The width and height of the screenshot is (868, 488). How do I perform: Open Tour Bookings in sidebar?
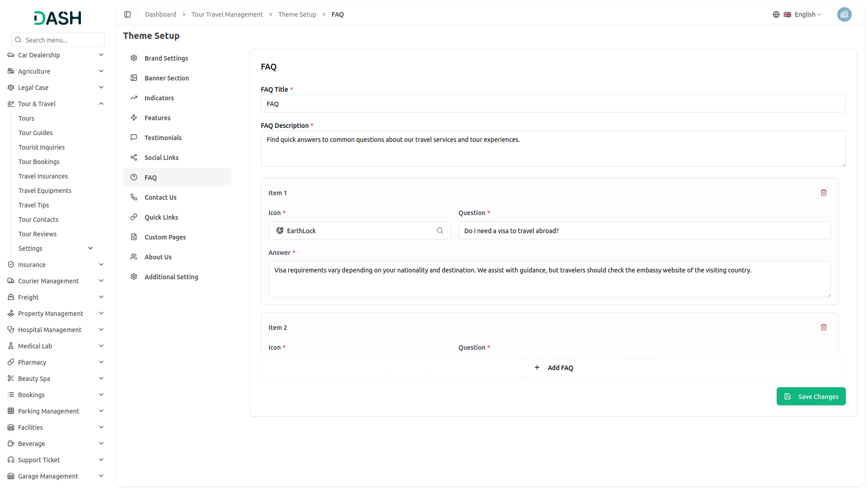pyautogui.click(x=39, y=162)
